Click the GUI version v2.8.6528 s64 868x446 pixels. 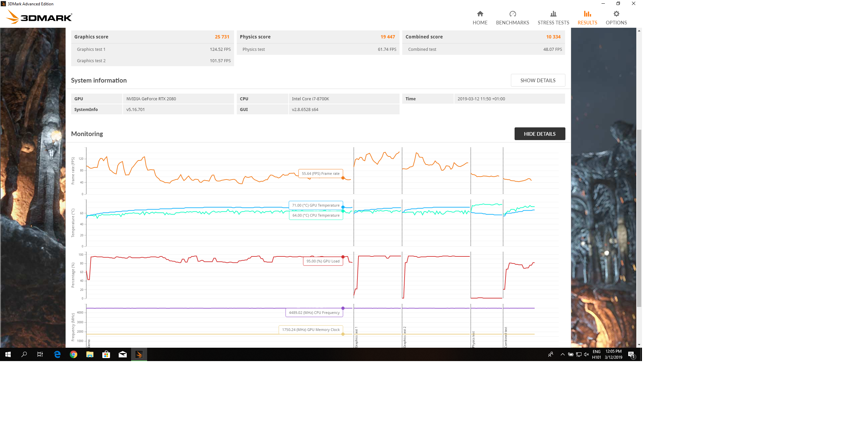305,109
